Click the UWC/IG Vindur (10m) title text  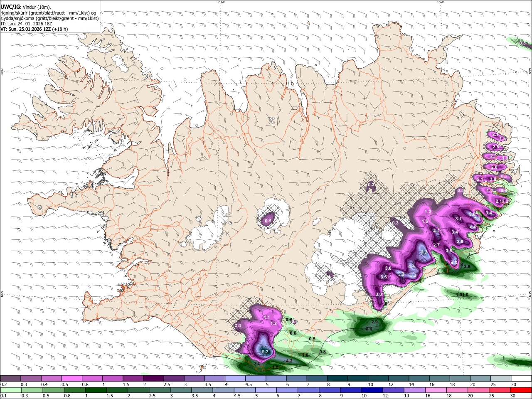click(26, 7)
